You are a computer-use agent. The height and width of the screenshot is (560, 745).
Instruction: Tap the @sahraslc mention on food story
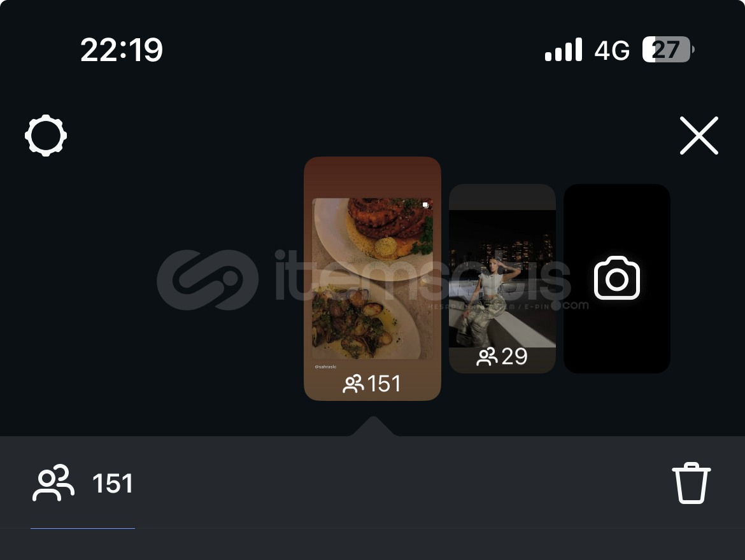pyautogui.click(x=325, y=367)
